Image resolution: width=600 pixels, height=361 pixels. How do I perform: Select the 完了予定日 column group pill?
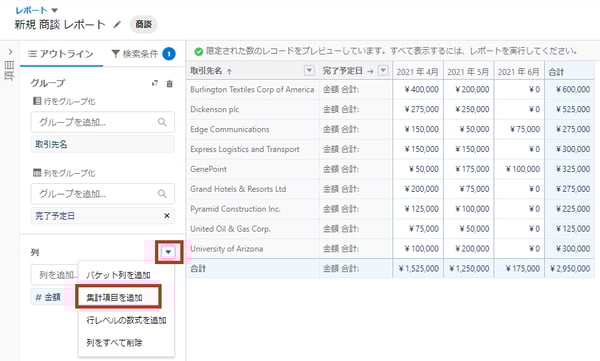coord(103,216)
